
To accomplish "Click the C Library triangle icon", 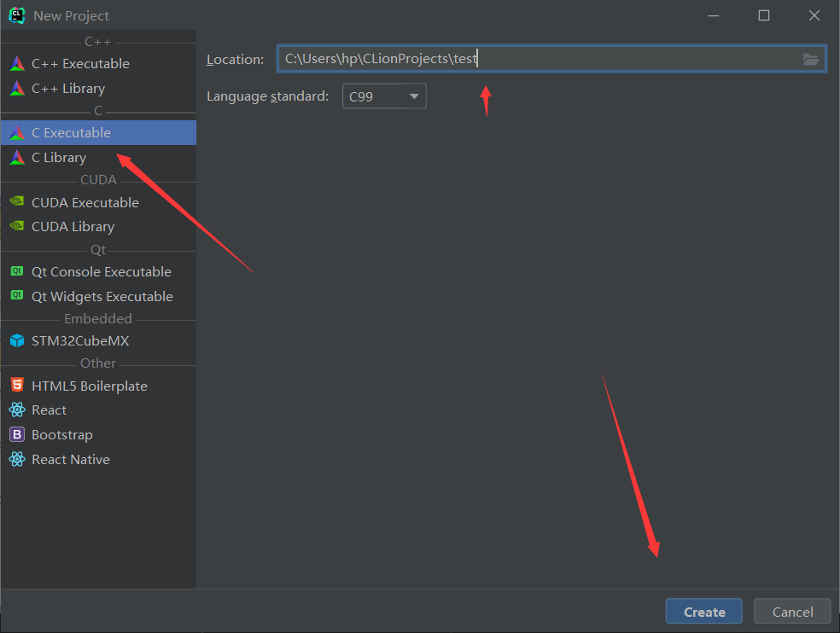I will point(17,158).
